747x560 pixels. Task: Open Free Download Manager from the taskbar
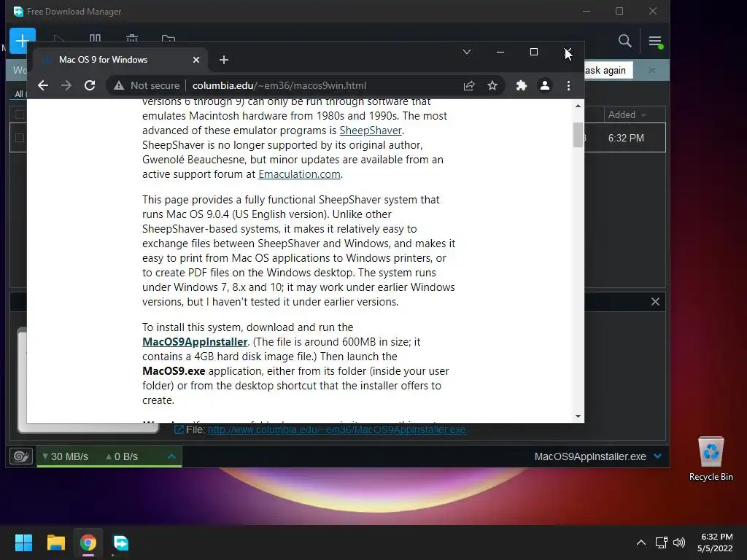point(120,542)
